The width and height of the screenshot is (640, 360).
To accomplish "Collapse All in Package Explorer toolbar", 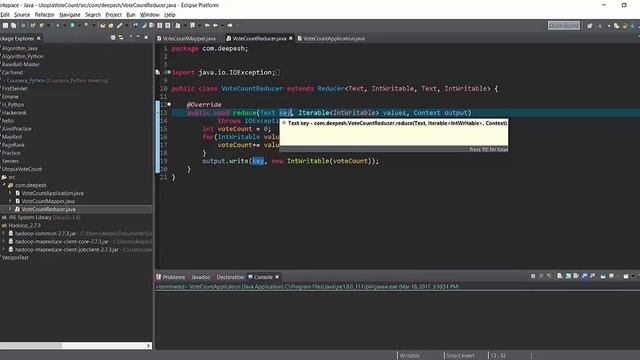I will (113, 38).
